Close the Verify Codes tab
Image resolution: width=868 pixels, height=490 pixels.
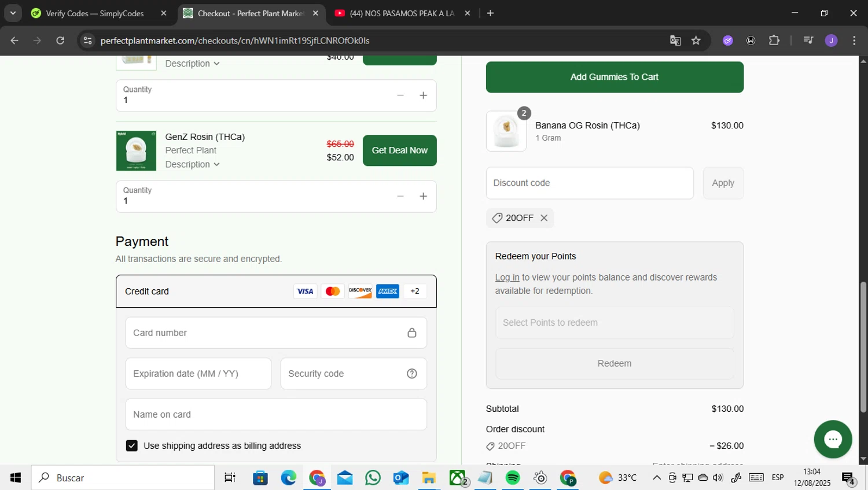point(163,13)
